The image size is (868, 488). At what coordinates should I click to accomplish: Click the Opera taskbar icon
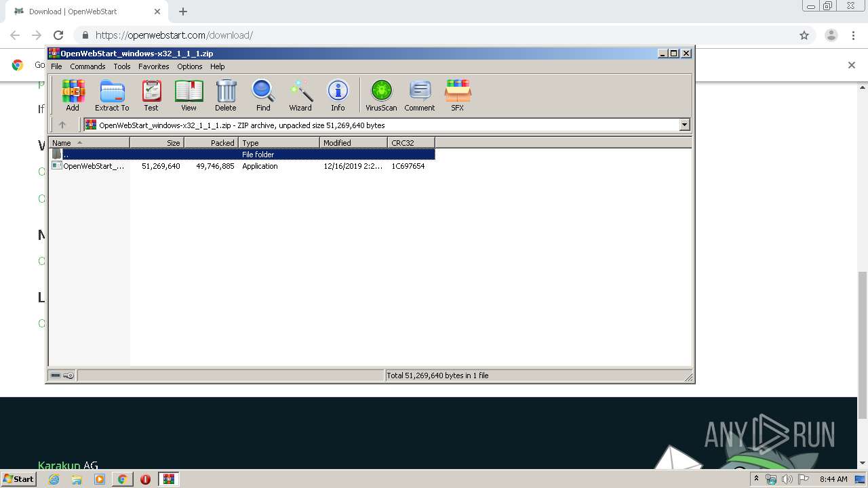(145, 479)
